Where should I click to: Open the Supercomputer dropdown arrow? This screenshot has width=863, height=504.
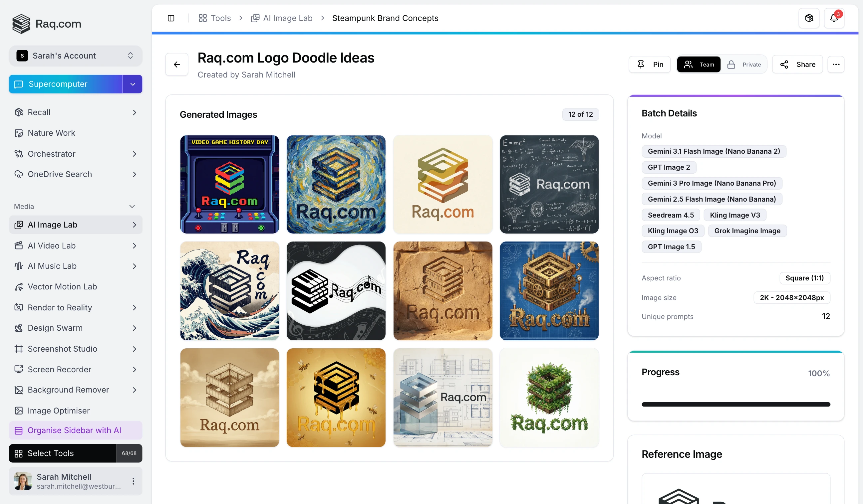133,84
